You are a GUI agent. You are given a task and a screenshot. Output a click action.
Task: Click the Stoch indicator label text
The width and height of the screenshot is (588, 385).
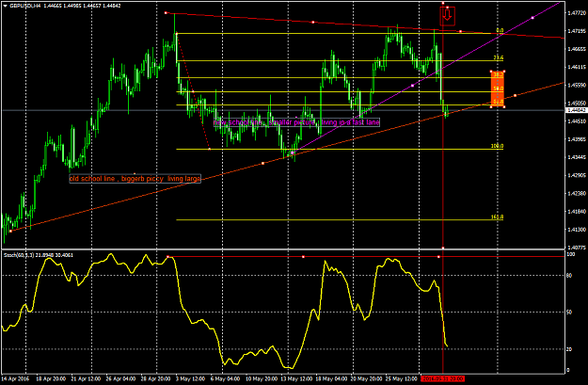point(39,255)
